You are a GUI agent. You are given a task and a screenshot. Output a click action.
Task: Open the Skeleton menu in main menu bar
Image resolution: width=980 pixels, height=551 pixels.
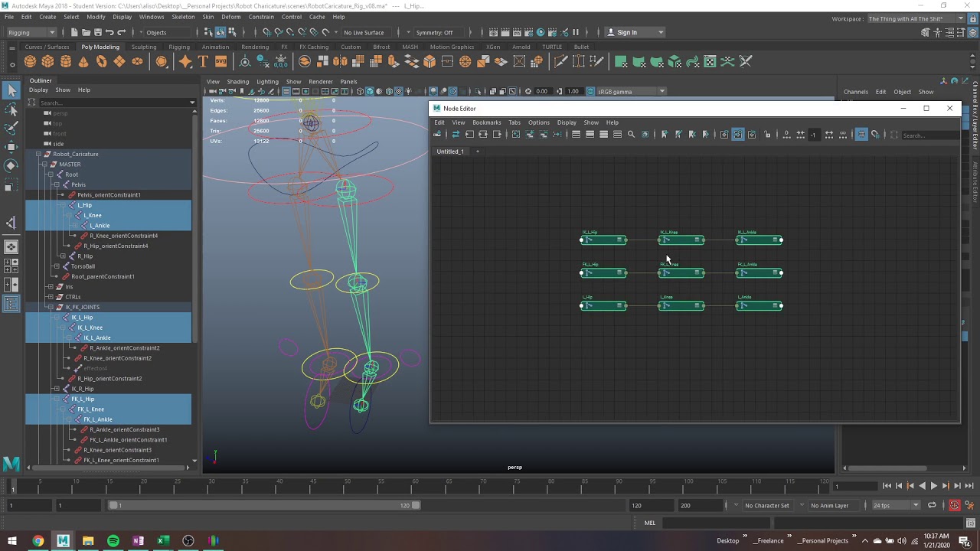tap(183, 17)
